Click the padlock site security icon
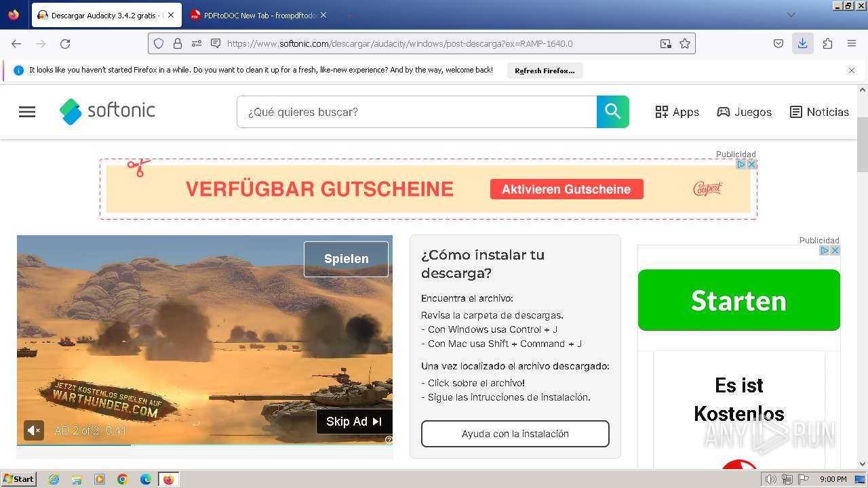The width and height of the screenshot is (868, 488). click(178, 43)
